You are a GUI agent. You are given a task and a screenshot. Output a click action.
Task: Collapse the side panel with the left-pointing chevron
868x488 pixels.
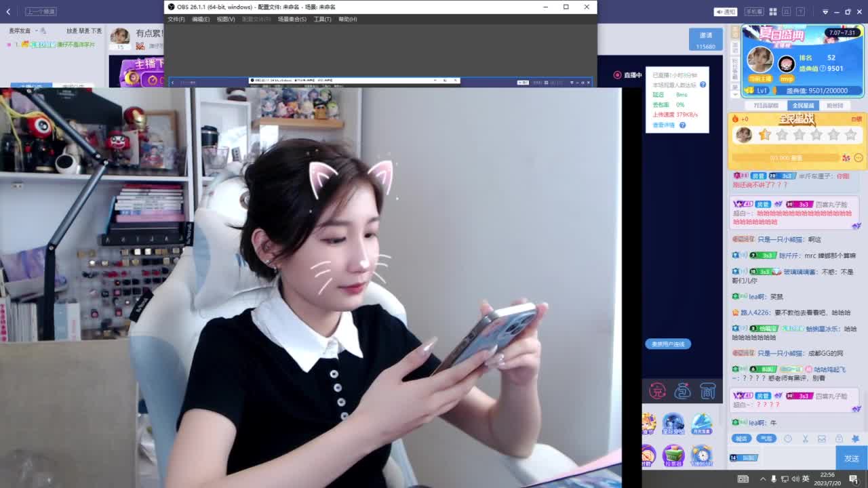[x=7, y=10]
